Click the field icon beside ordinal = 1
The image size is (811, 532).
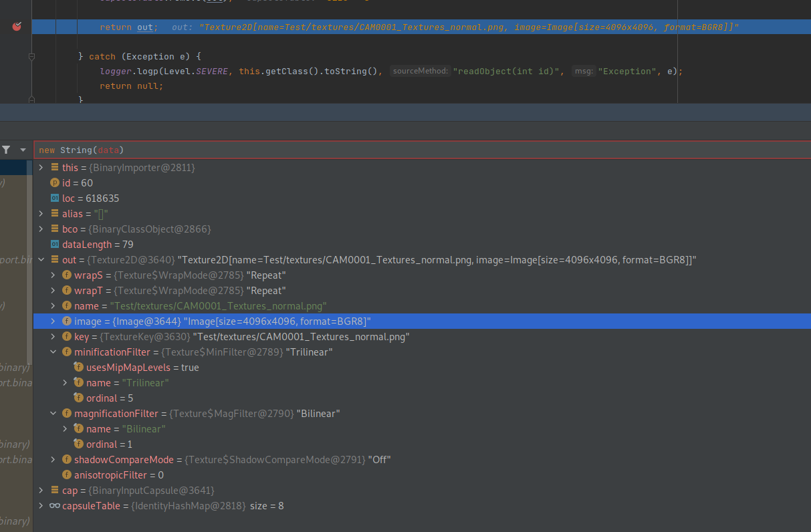tap(79, 444)
